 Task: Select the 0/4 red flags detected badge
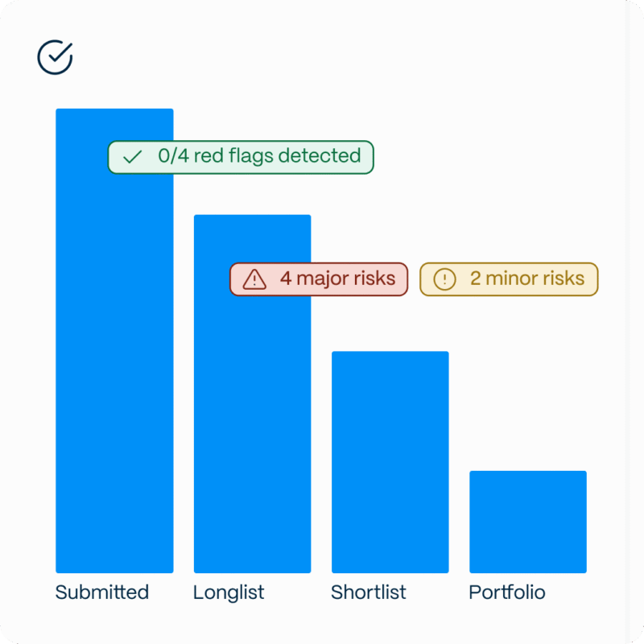point(241,157)
